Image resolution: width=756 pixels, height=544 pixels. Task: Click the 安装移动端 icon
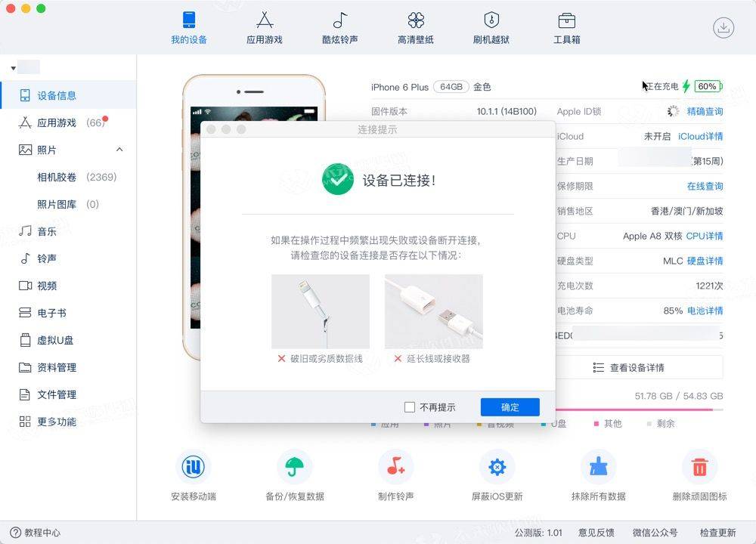(x=194, y=466)
